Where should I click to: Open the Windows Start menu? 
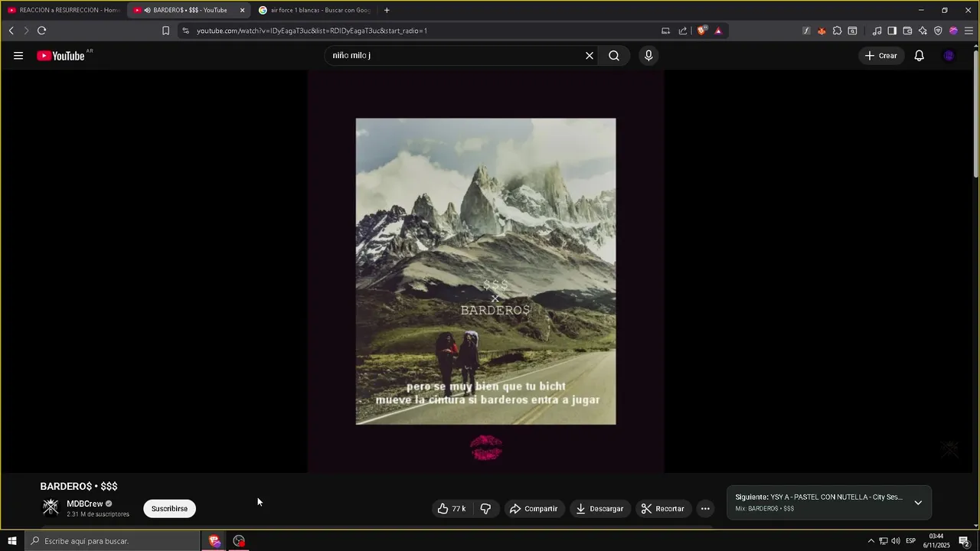pos(11,541)
